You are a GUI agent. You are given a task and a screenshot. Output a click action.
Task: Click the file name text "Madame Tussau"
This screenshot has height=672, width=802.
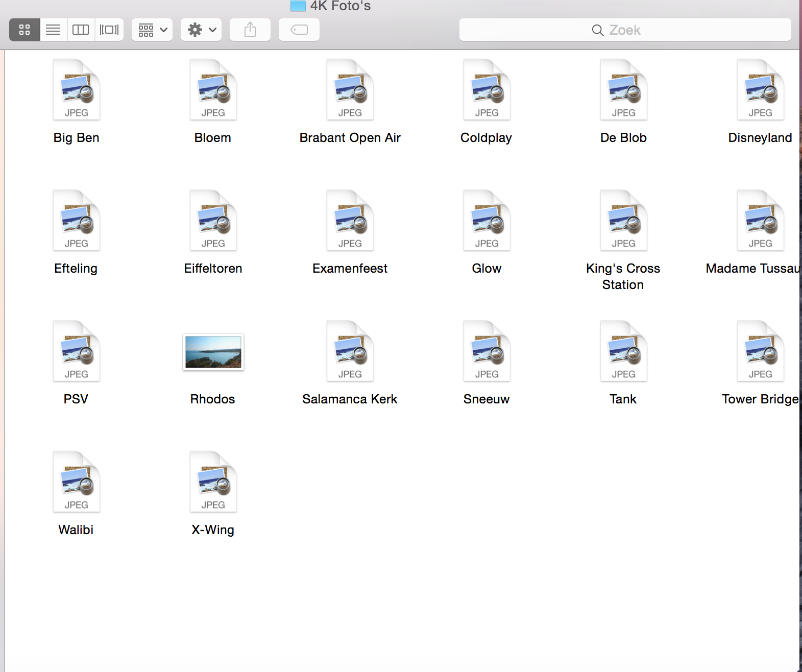click(753, 269)
